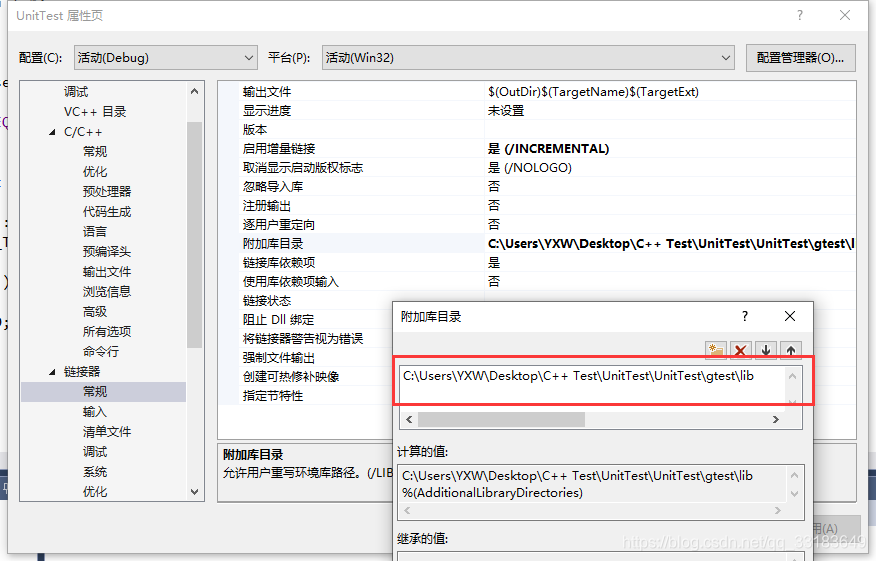
Task: Open the 平台 (Win32) dropdown
Action: coord(528,58)
